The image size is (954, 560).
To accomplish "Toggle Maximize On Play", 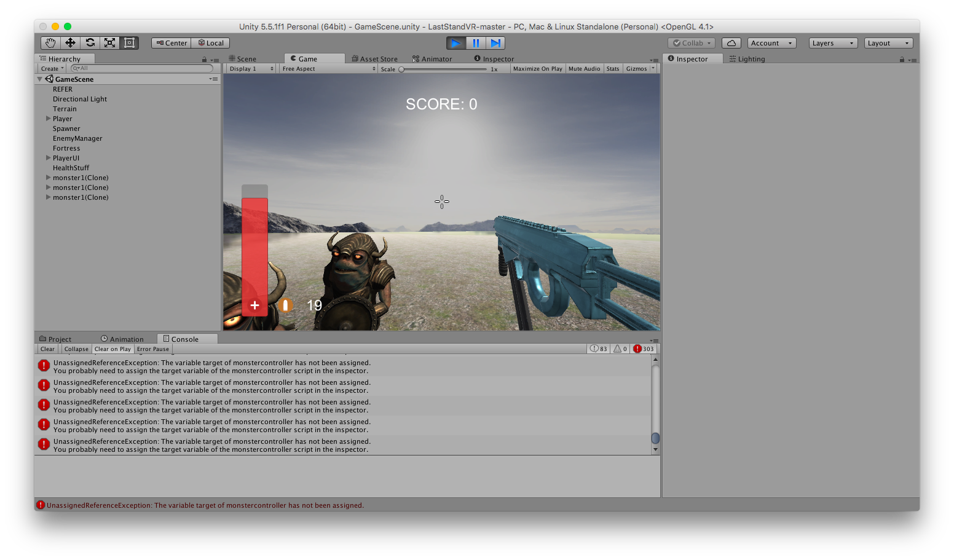I will pyautogui.click(x=538, y=69).
